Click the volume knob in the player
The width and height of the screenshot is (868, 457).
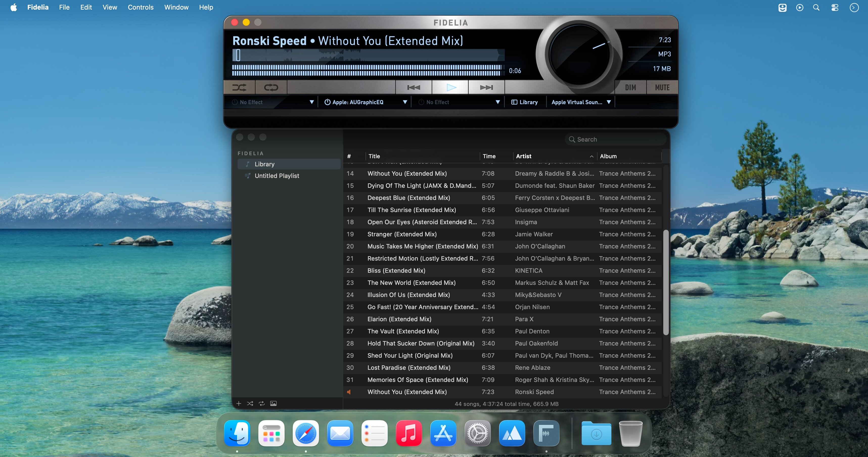click(579, 54)
